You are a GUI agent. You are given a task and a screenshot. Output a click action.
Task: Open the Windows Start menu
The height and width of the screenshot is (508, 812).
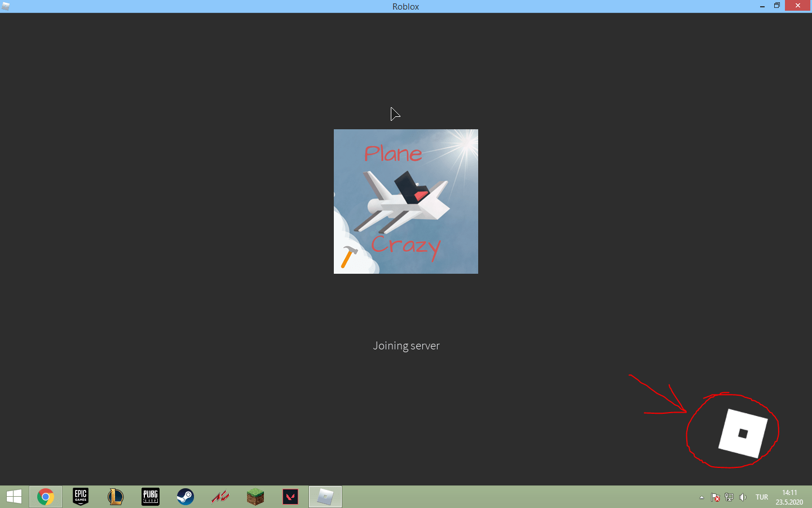[14, 497]
